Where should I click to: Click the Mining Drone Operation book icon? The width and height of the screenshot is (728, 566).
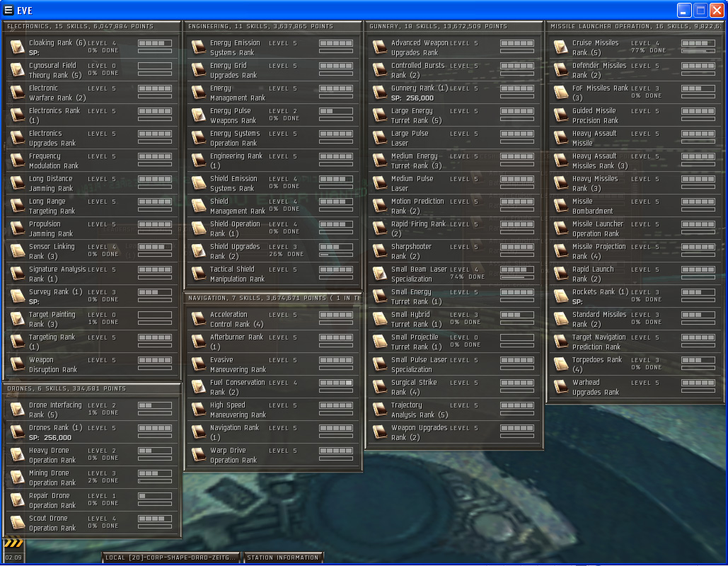(17, 478)
